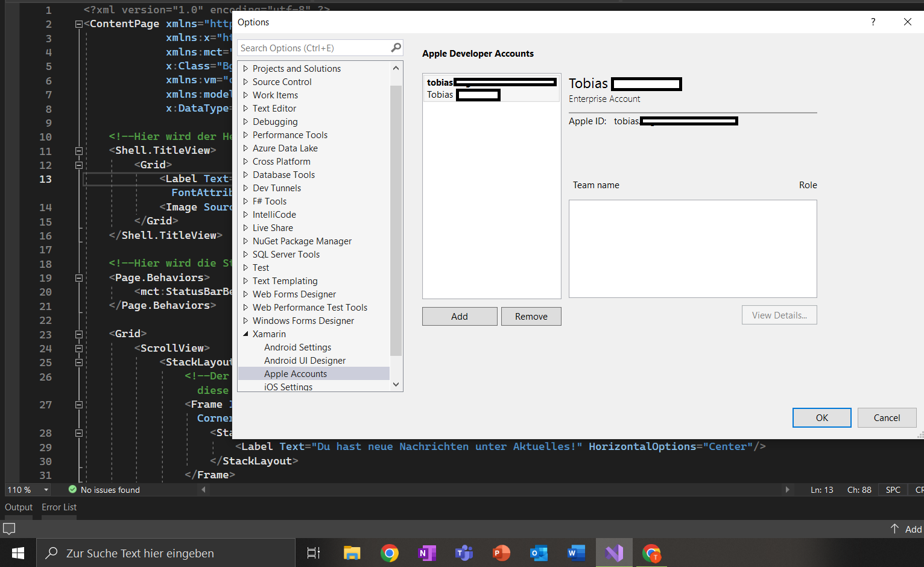
Task: Open Microsoft Teams from the taskbar
Action: (464, 553)
